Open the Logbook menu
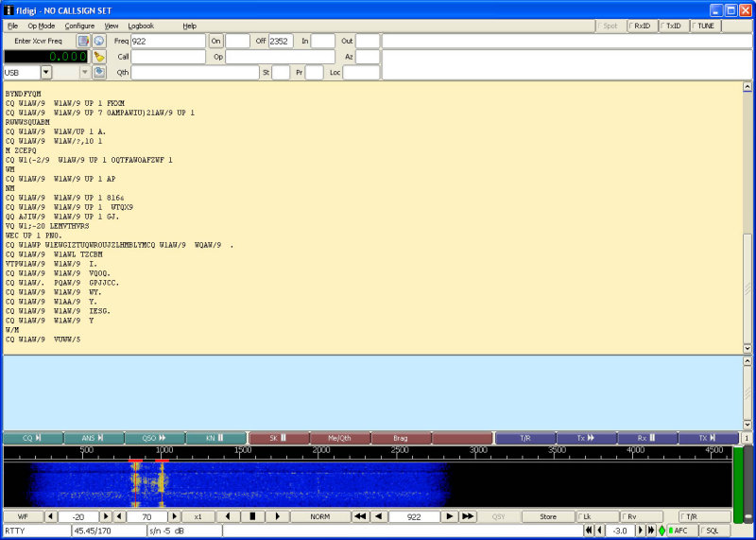This screenshot has height=540, width=756. [141, 26]
